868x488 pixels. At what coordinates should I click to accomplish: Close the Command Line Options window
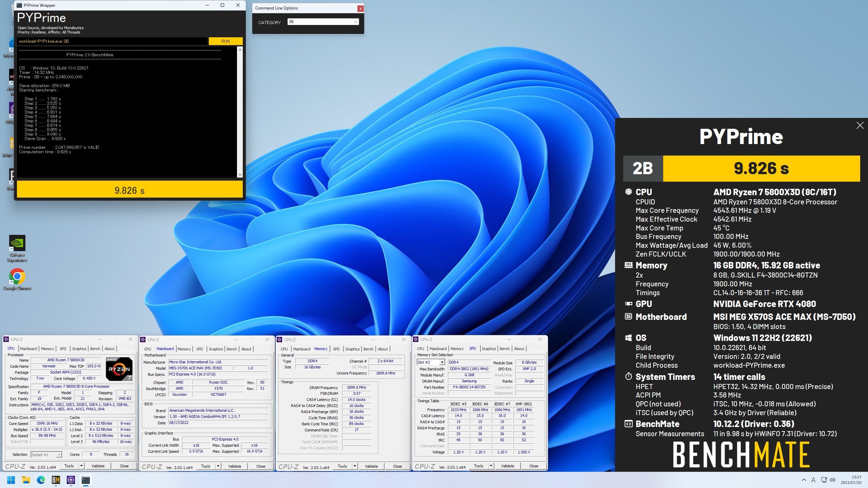tap(360, 8)
